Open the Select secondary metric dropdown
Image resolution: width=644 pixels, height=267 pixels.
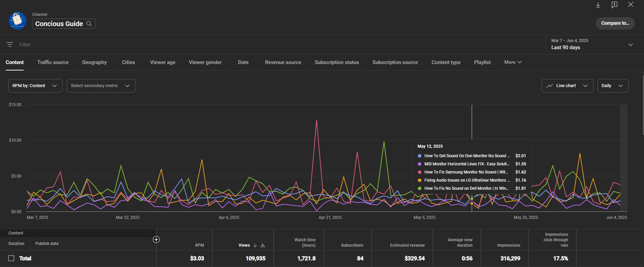[101, 86]
